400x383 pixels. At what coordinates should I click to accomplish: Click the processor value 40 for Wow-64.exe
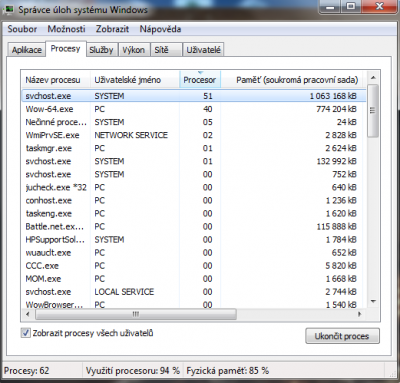point(208,109)
